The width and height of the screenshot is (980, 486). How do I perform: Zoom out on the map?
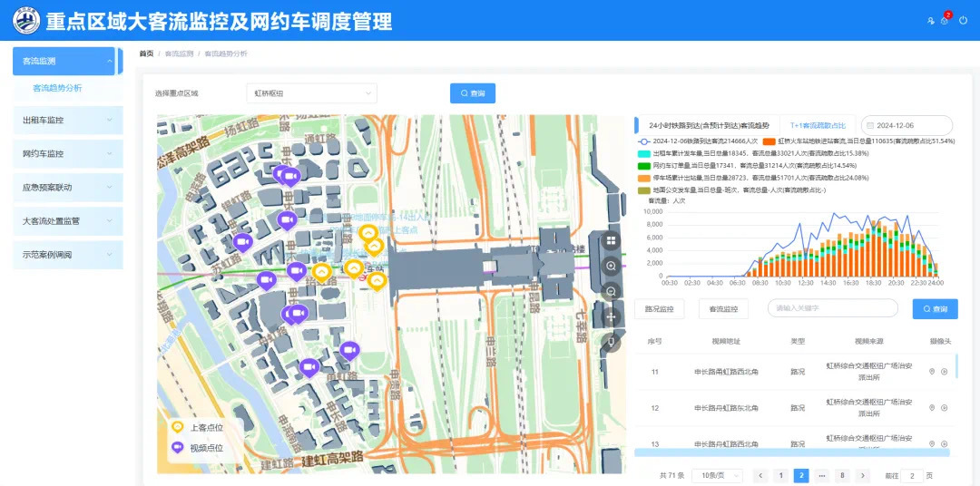(612, 291)
